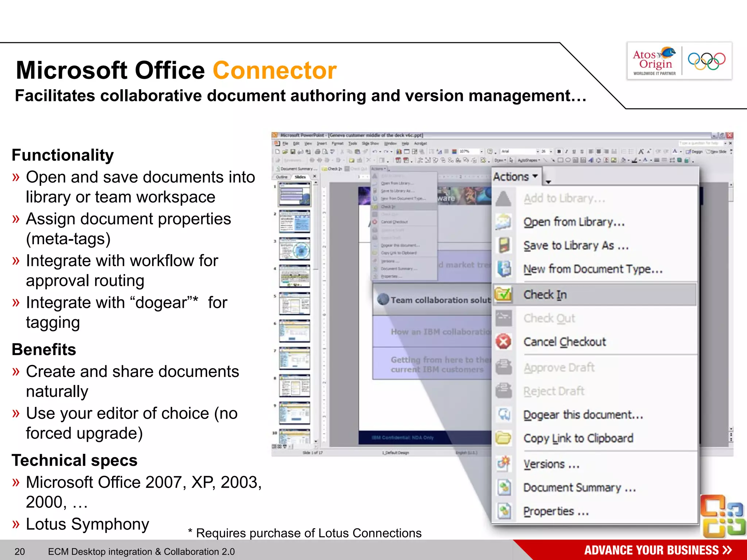This screenshot has height=560, width=747.
Task: Click red X Cancel Checkout icon in enlarged menu
Action: [x=504, y=342]
